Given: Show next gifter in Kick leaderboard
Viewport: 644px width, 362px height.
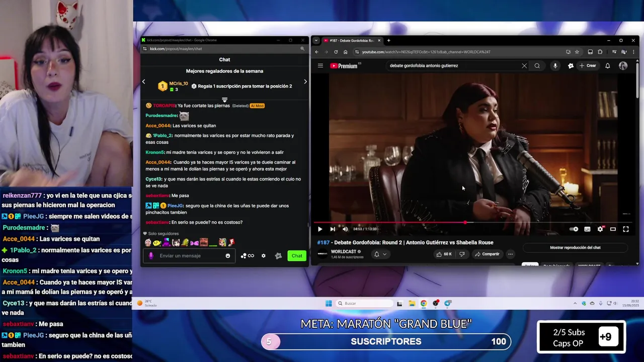Looking at the screenshot, I should tap(305, 82).
